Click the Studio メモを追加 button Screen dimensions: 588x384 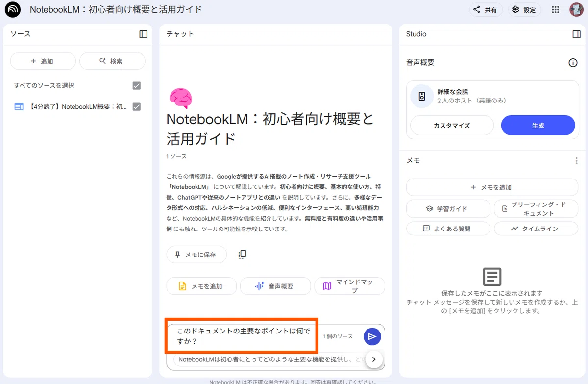point(492,187)
